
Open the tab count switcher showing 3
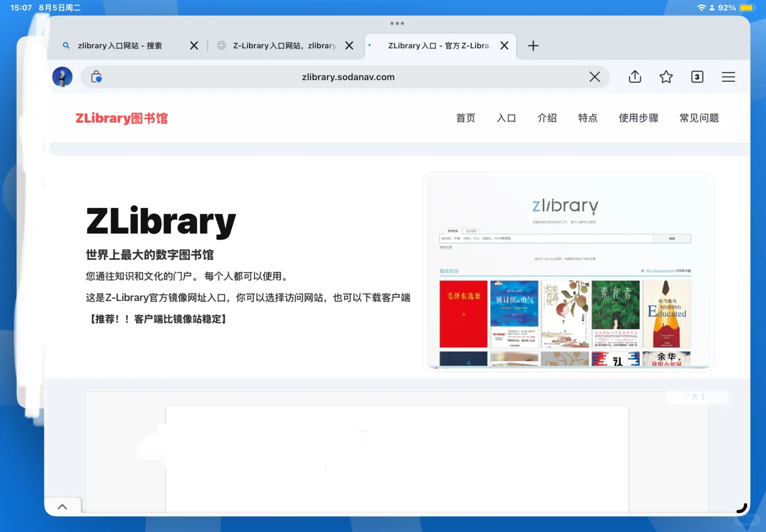697,77
